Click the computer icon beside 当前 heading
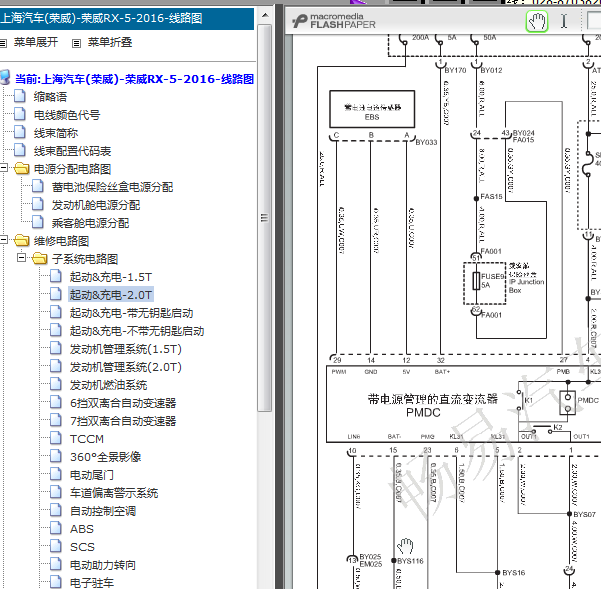 5,78
